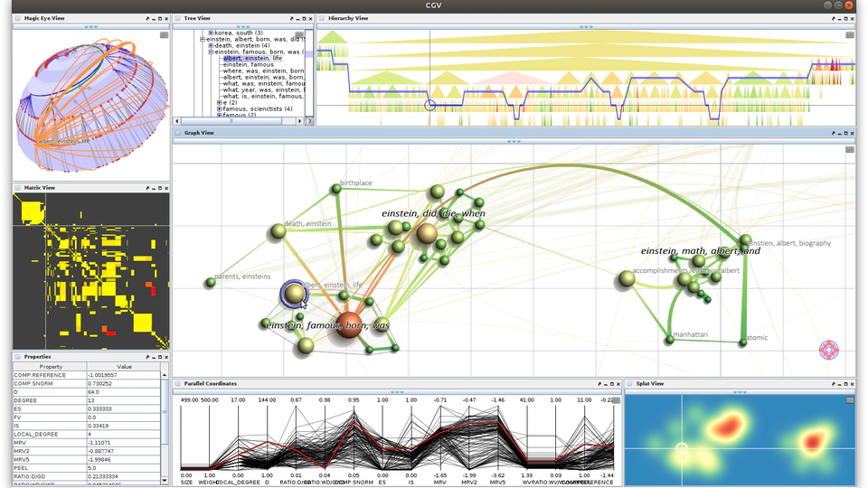This screenshot has height=488, width=868.
Task: Expand the Splat View toolbar strip
Action: point(740,391)
